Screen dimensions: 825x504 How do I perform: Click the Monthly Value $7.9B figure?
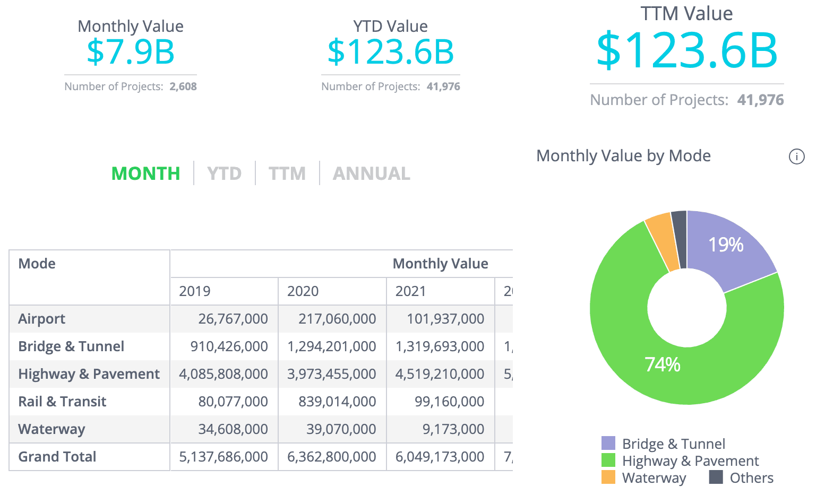[131, 52]
